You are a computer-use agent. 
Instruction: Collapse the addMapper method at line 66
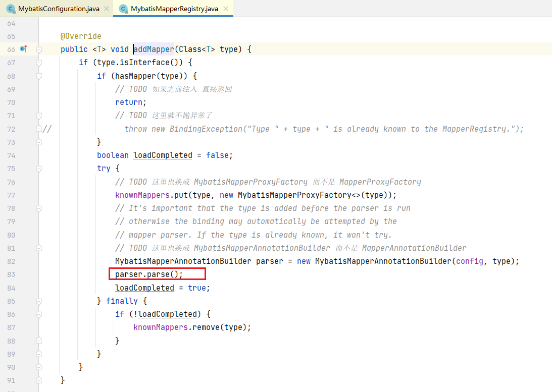point(38,49)
